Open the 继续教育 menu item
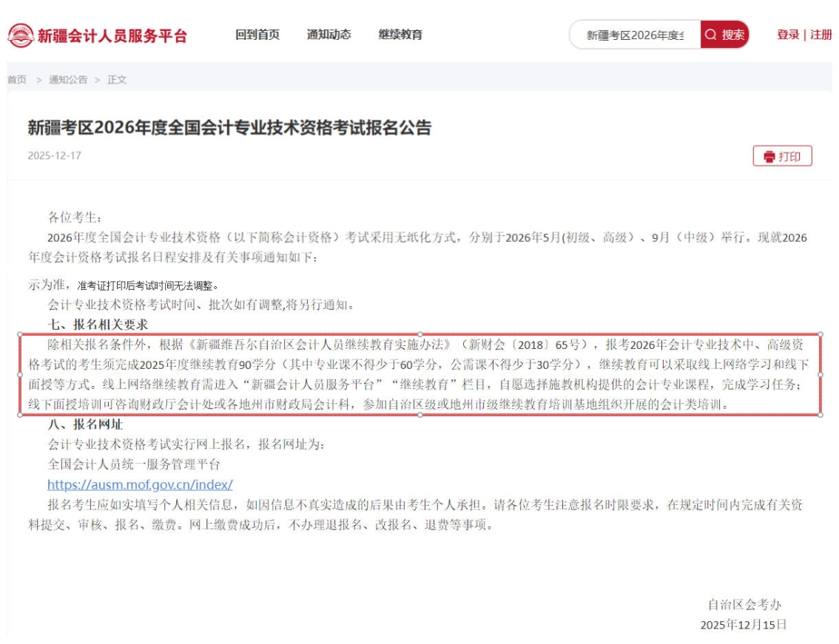This screenshot has height=644, width=839. click(400, 35)
